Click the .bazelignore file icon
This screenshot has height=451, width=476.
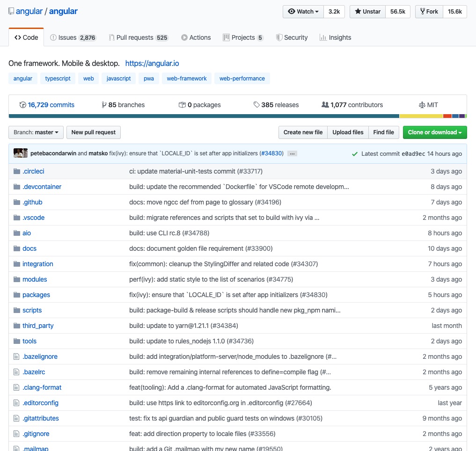[16, 356]
